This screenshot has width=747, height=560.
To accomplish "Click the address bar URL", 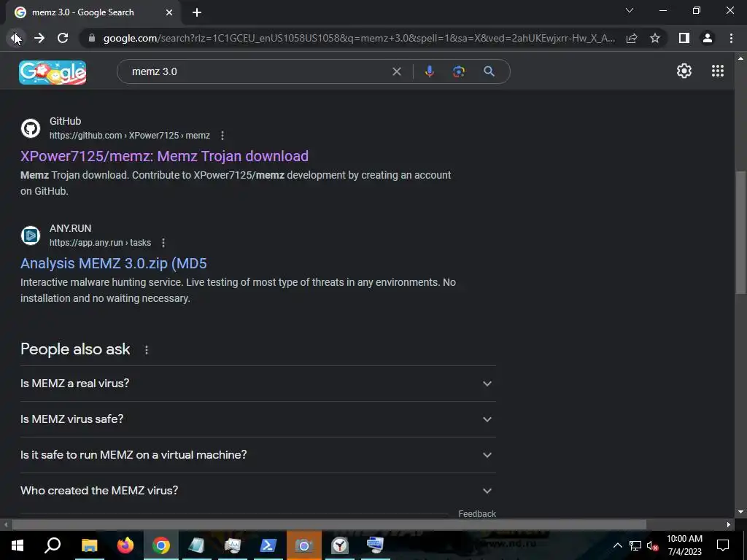I will point(359,38).
